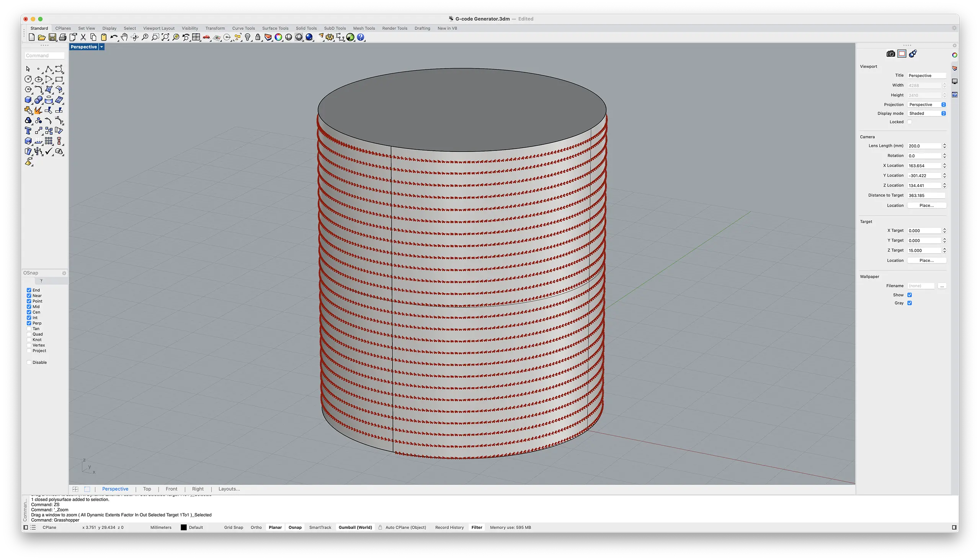Click the Explode orange burst icon
This screenshot has height=560, width=980.
[38, 110]
